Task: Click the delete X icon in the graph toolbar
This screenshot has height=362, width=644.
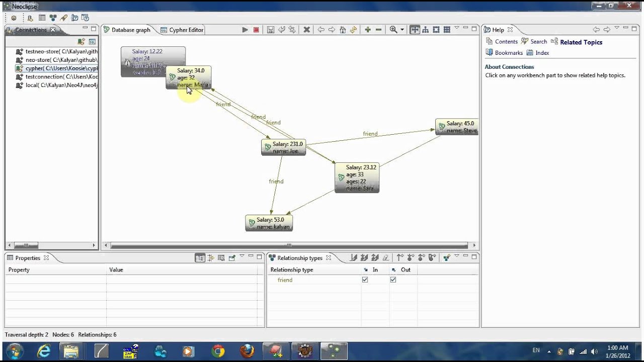Action: click(x=306, y=30)
